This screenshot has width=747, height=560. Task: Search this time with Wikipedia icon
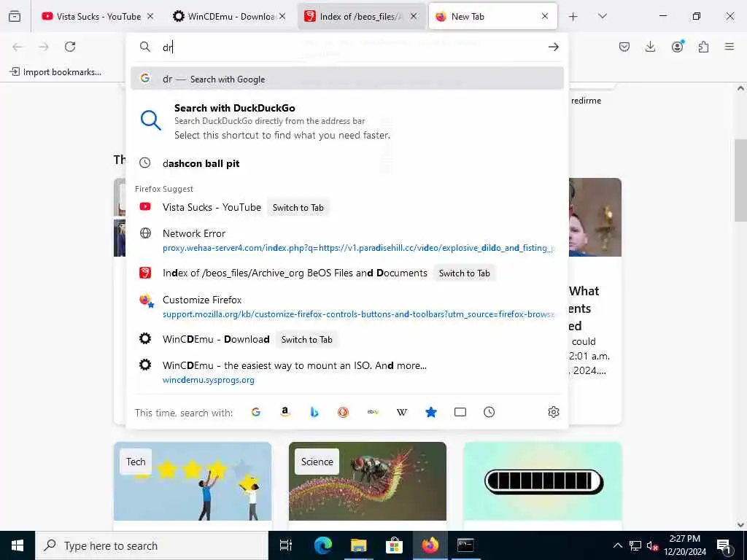click(402, 412)
